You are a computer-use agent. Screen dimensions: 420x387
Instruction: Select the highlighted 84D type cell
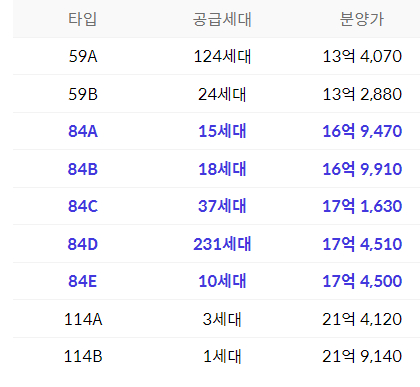click(x=83, y=244)
